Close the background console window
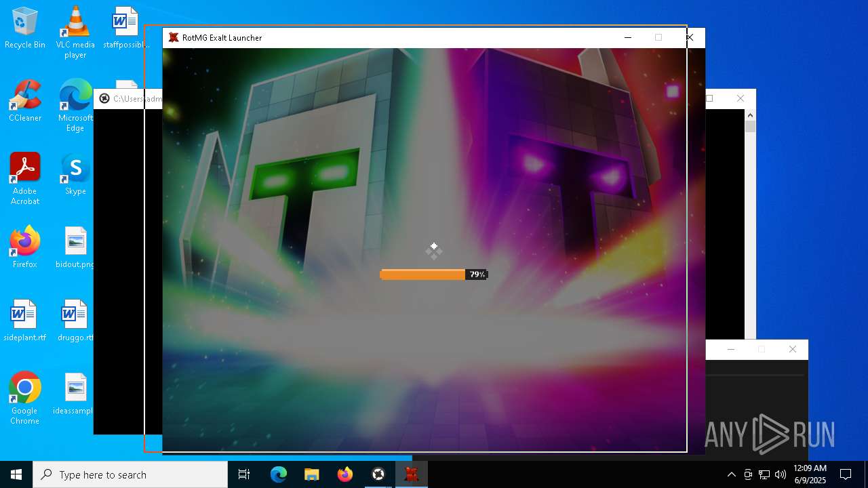This screenshot has width=868, height=488. 741,98
